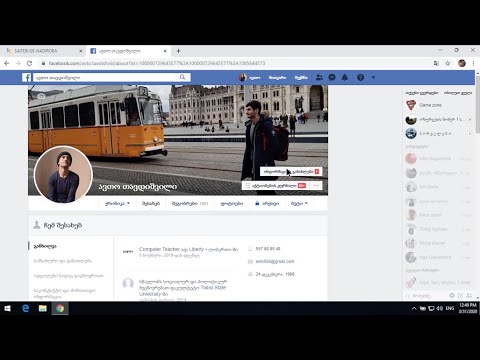Screen dimensions: 480x360
Task: Select the Overview item in About sidebar
Action: tap(45, 246)
